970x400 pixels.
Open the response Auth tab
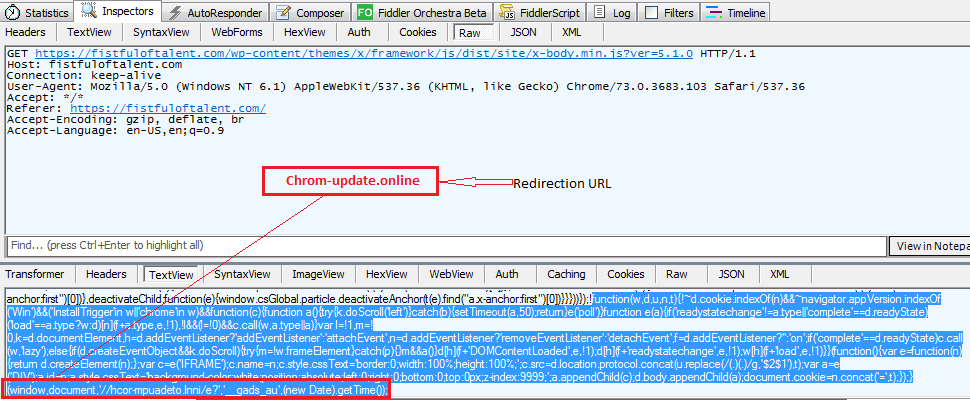(507, 274)
